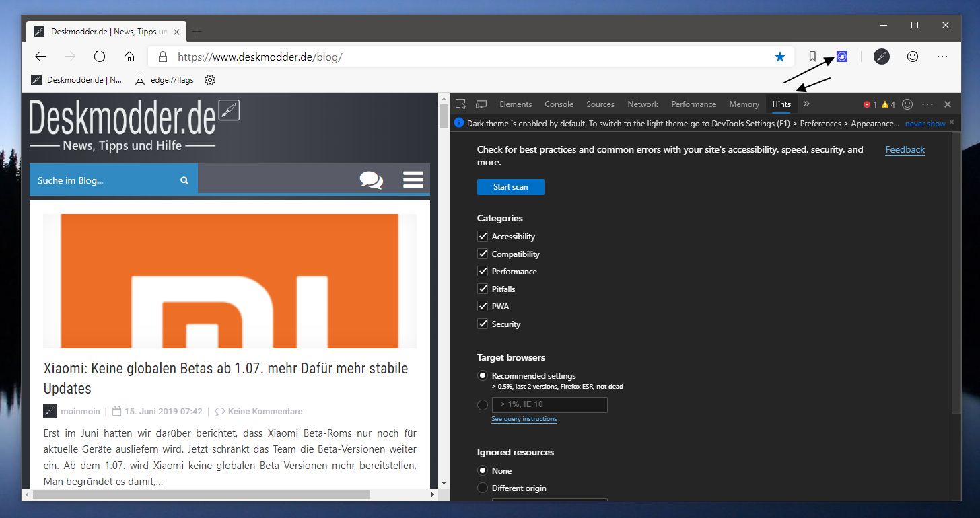Dismiss the dark theme info bar
Viewport: 980px width, 518px height.
tap(952, 124)
